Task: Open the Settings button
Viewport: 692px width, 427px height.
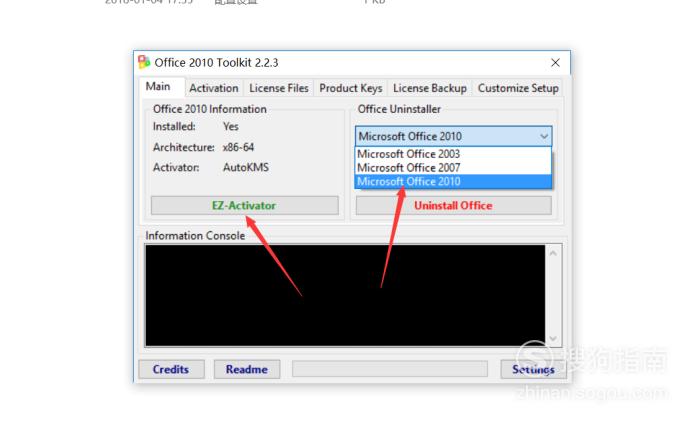Action: [x=533, y=369]
